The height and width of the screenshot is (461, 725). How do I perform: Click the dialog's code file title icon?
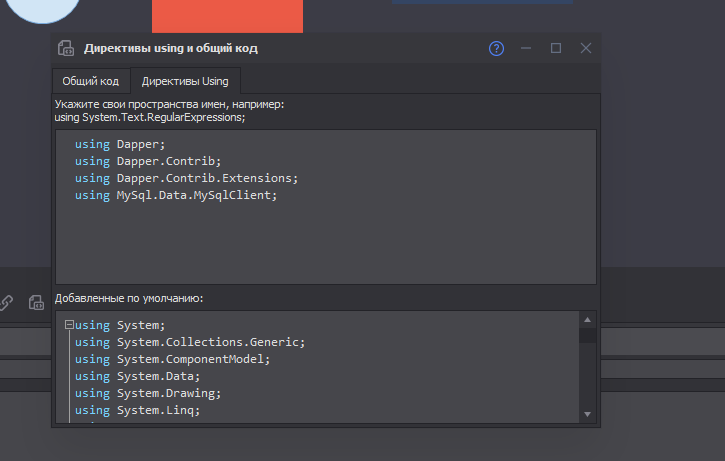coord(66,48)
